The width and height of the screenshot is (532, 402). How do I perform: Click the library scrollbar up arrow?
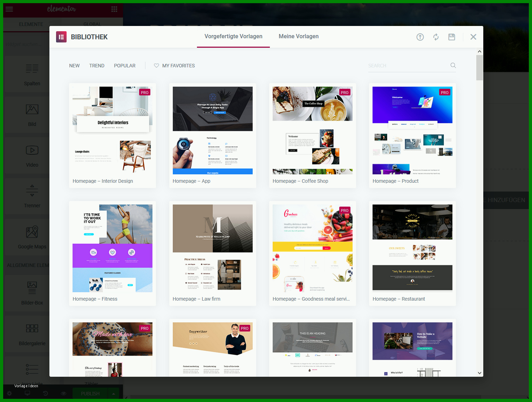point(479,52)
